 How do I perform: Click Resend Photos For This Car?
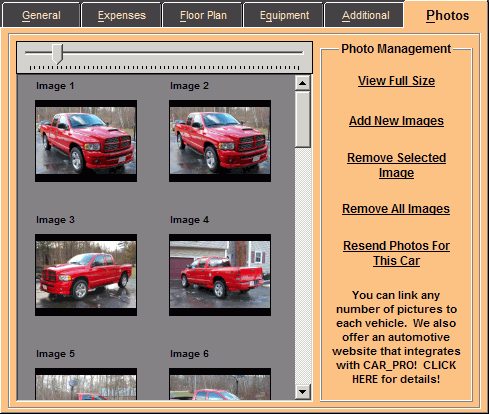click(396, 253)
